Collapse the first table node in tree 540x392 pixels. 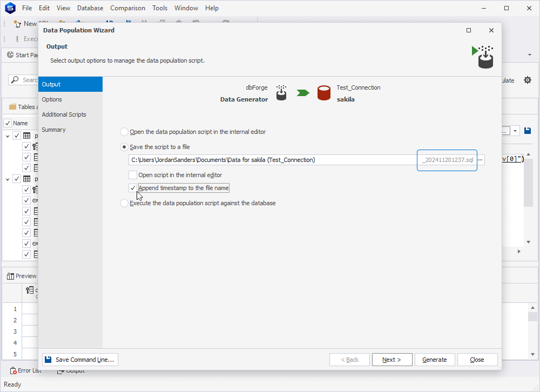[x=8, y=136]
